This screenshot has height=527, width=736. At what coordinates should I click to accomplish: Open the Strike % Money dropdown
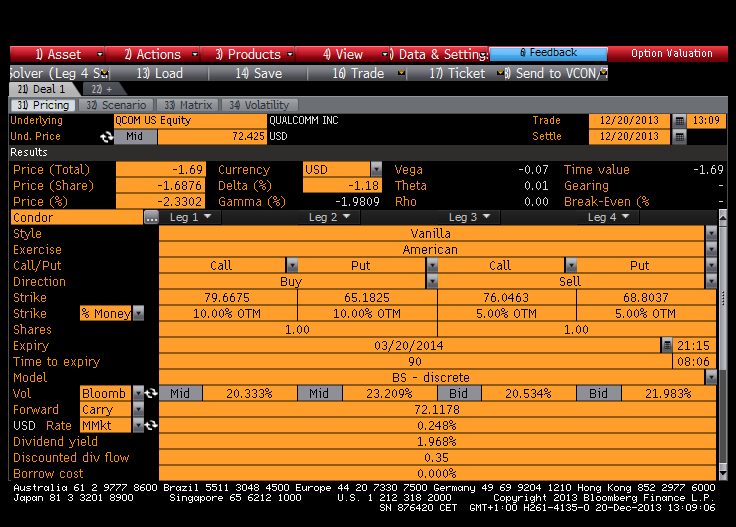[x=138, y=313]
